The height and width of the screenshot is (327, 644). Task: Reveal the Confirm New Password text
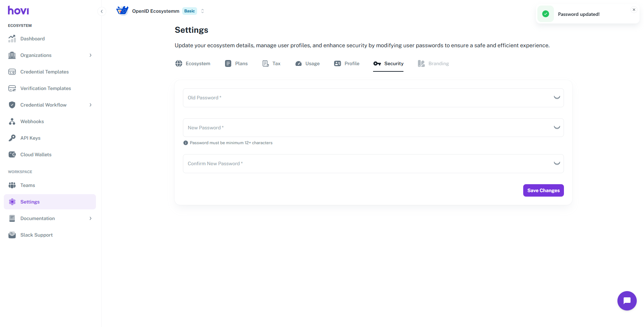[557, 163]
